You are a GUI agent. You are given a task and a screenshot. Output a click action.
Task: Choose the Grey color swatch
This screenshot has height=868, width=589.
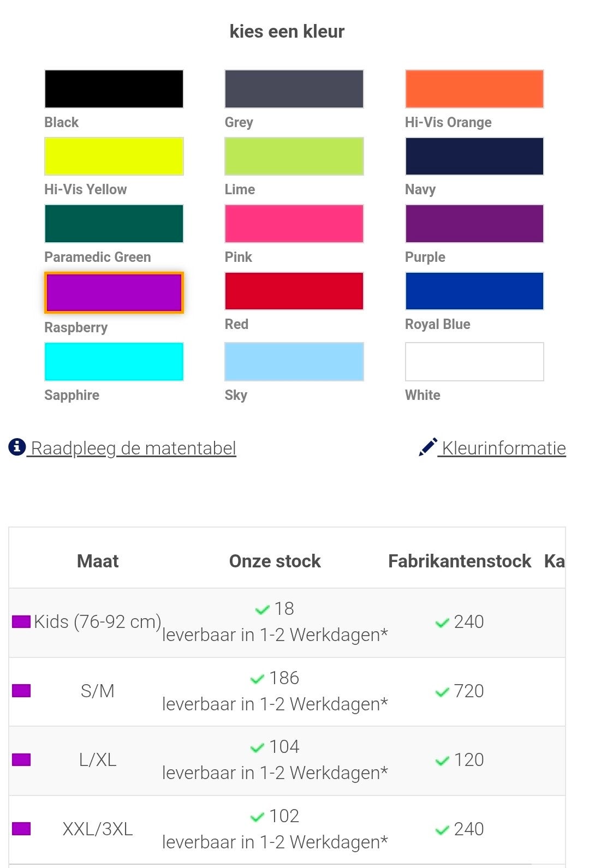294,89
